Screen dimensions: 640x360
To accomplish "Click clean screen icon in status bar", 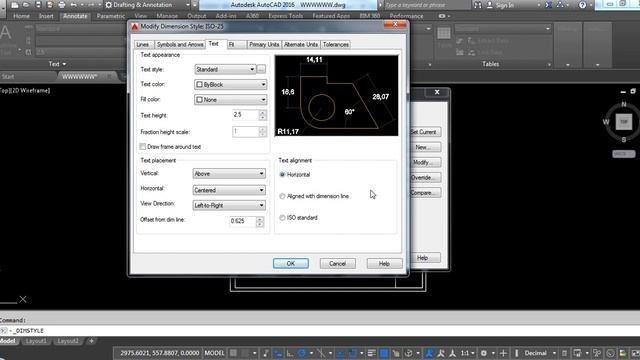I will click(635, 353).
